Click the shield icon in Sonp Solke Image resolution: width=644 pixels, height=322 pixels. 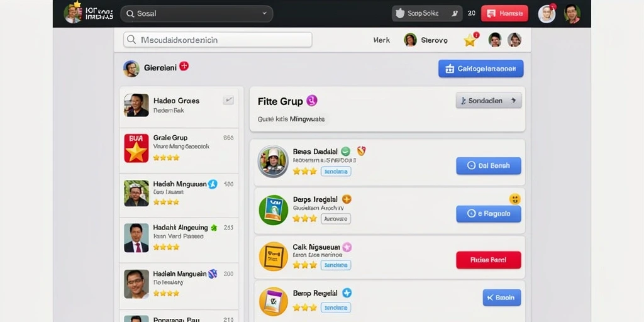[400, 14]
